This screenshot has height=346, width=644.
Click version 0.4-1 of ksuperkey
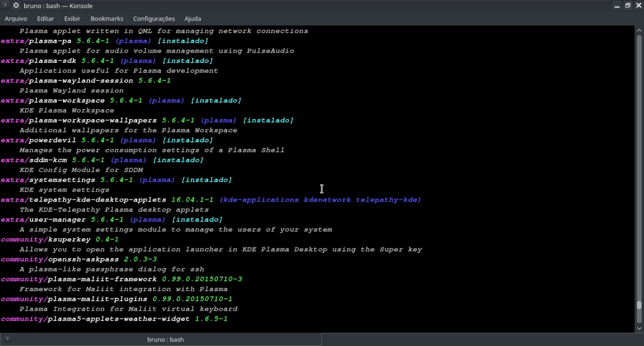[x=107, y=239]
